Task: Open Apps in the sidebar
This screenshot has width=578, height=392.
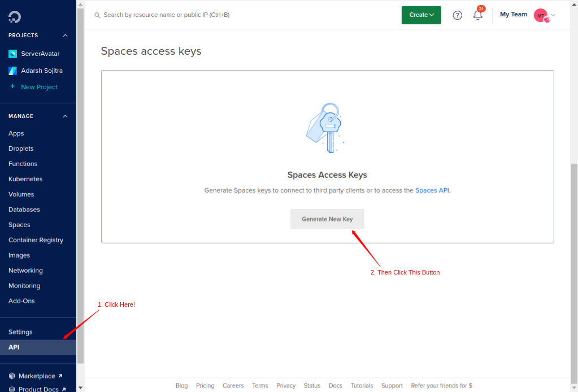Action: (16, 133)
